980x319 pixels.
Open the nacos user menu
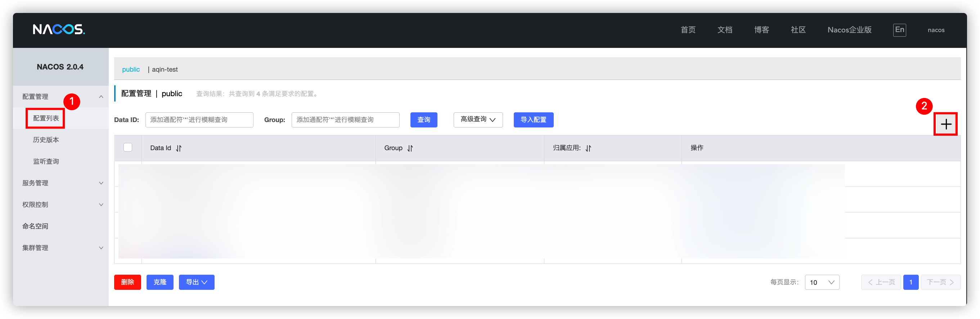pos(936,30)
